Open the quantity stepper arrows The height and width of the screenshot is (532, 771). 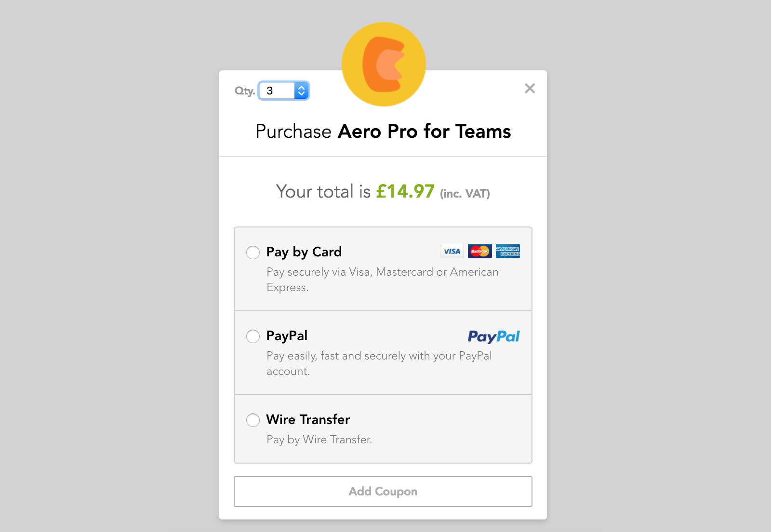coord(301,91)
